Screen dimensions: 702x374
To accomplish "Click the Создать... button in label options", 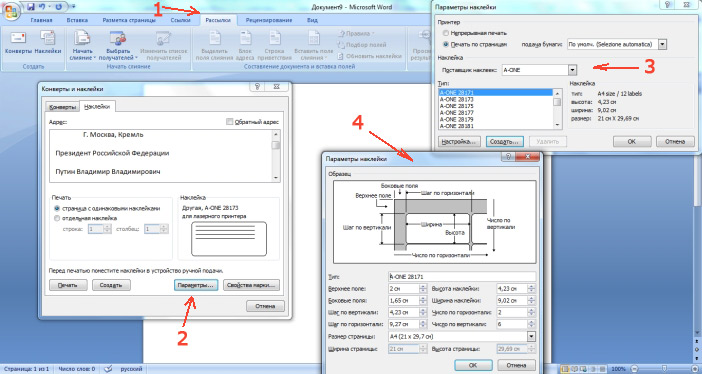I will point(505,142).
